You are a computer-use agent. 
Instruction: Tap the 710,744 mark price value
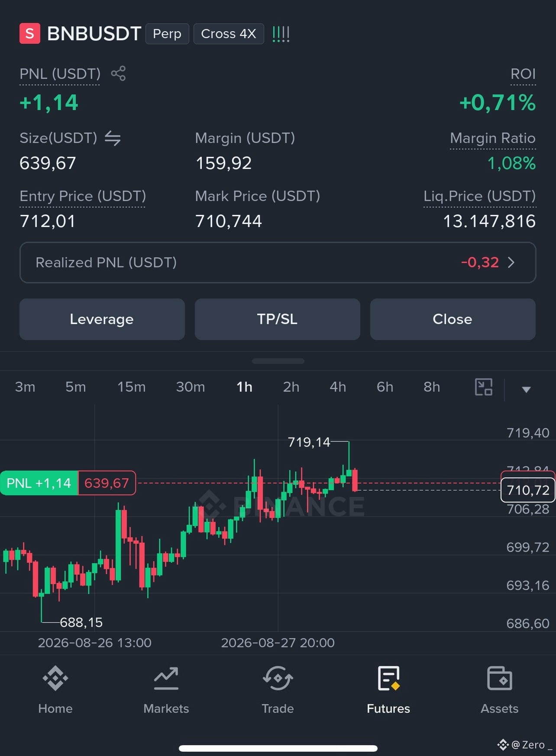(229, 221)
